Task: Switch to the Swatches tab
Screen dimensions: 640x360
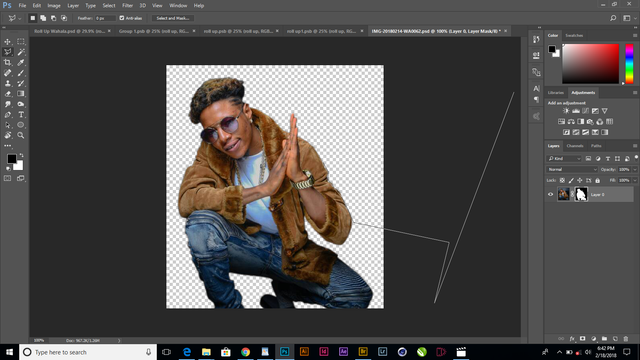Action: point(574,36)
